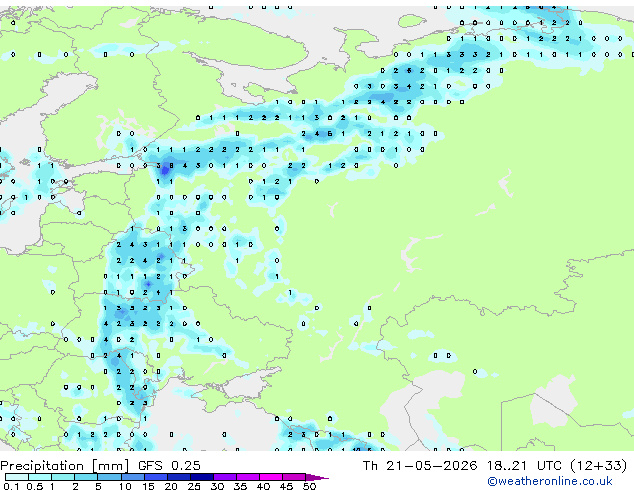Click the '30' legend scale label
The height and width of the screenshot is (490, 634).
[x=217, y=486]
